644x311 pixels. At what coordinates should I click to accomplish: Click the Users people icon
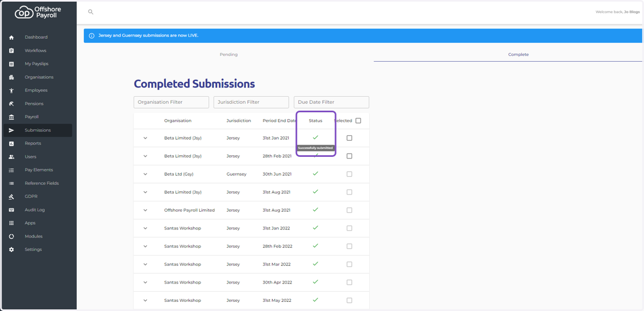point(11,157)
